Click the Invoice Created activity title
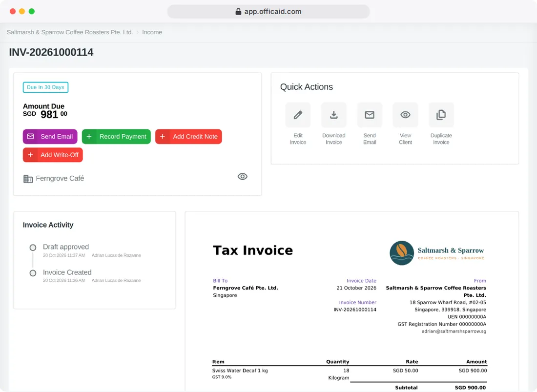537x392 pixels. click(67, 272)
